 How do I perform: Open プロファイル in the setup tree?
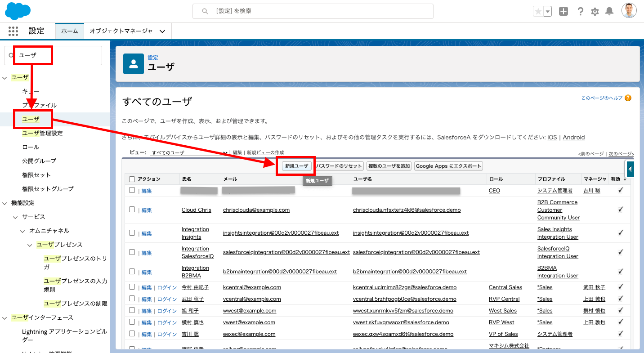coord(39,105)
